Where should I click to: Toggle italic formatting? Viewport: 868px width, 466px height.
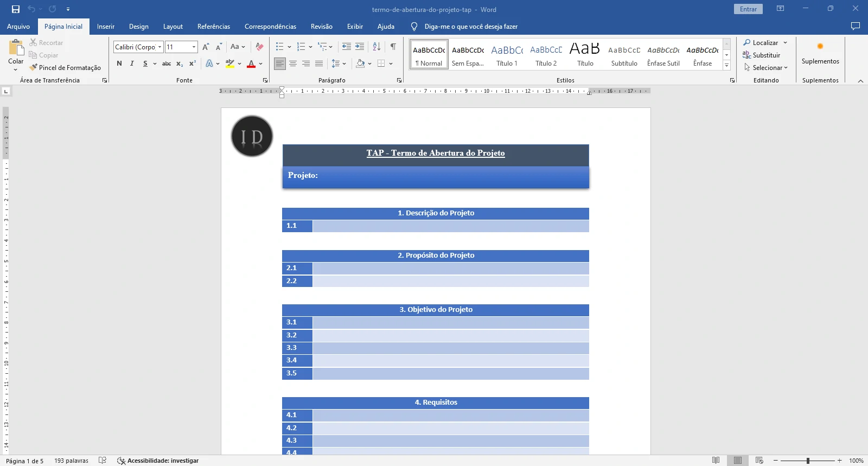132,63
